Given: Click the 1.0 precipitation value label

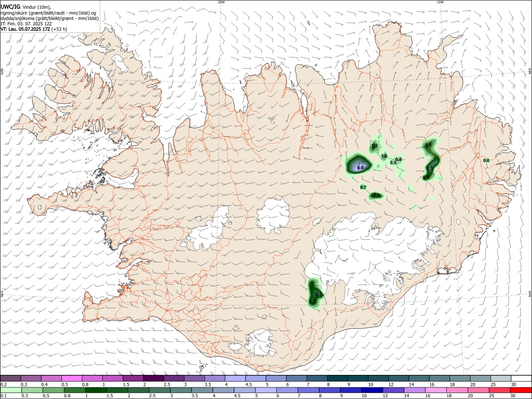Looking at the screenshot, I should pyautogui.click(x=384, y=156).
